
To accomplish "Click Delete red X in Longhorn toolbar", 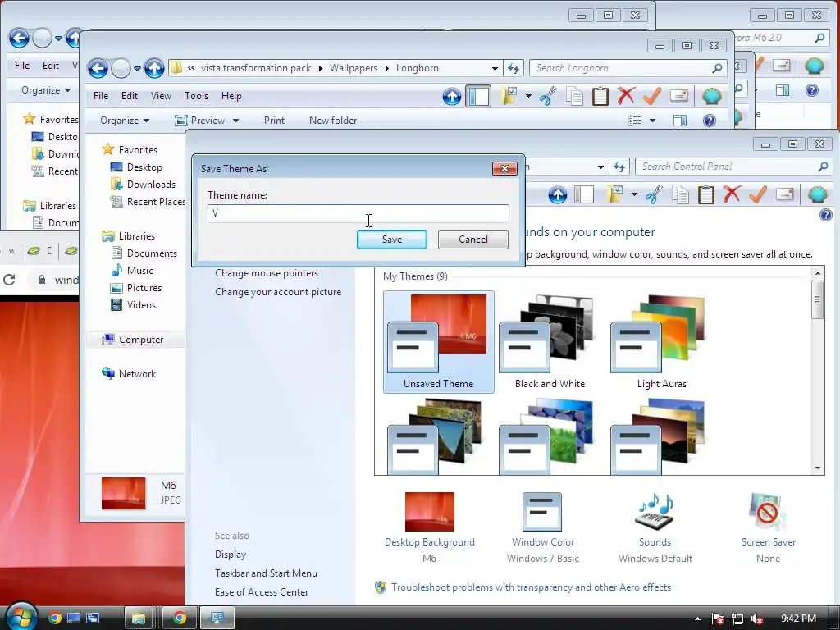I will point(625,96).
